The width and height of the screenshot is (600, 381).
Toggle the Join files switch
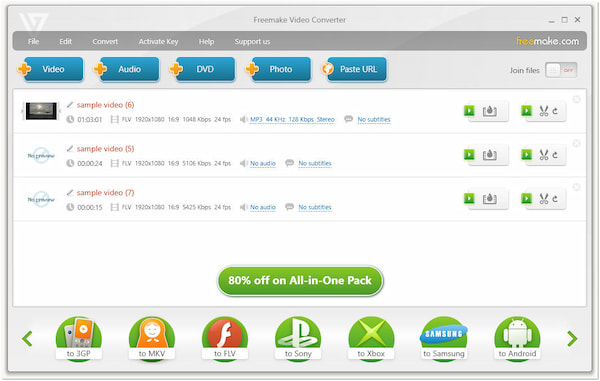pyautogui.click(x=561, y=70)
